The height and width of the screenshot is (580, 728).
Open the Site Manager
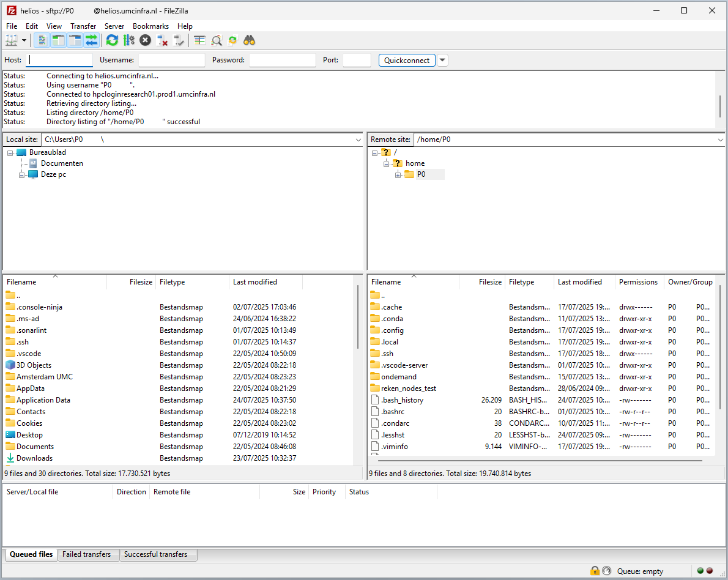click(11, 40)
